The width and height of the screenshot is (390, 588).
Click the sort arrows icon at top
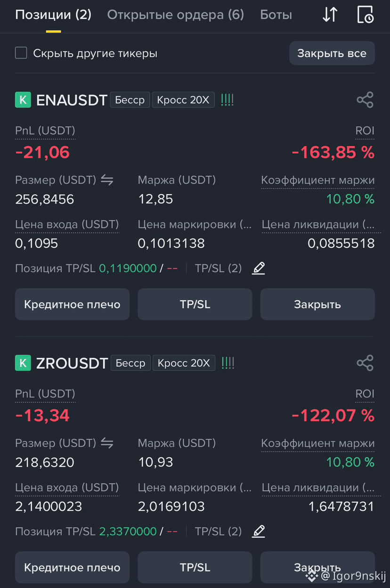[x=330, y=15]
